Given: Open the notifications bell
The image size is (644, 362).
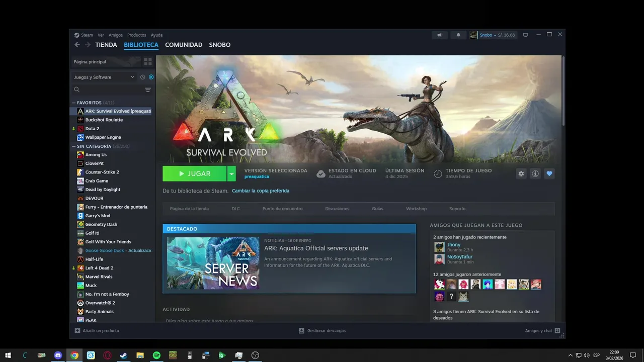Looking at the screenshot, I should (x=458, y=35).
